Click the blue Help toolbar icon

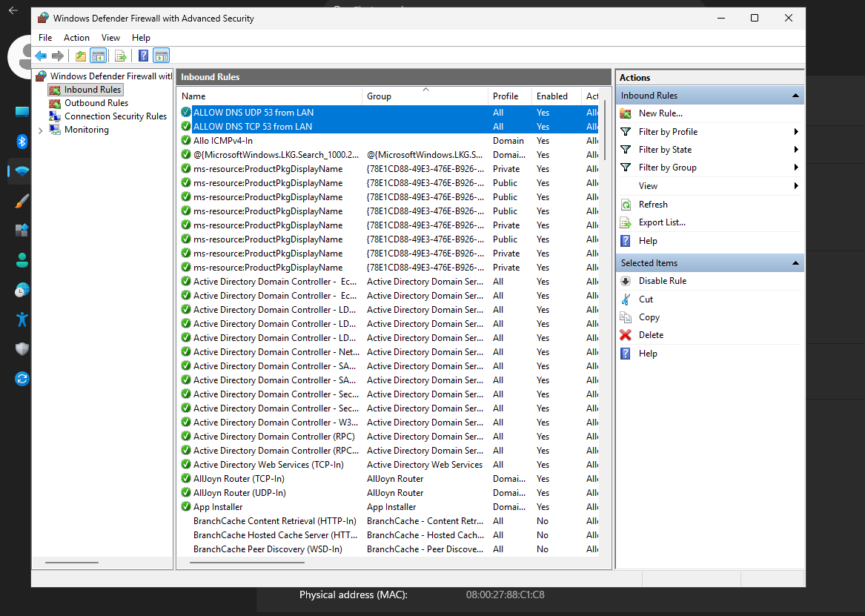point(143,56)
